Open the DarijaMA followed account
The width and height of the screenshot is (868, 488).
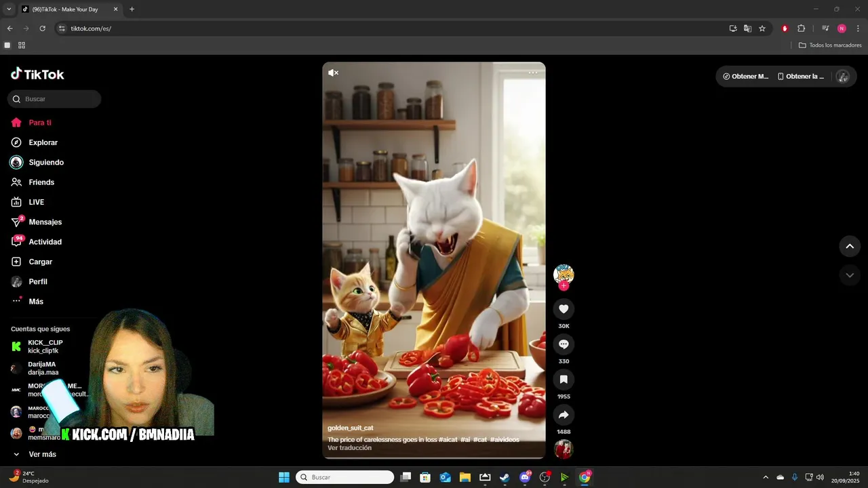[x=43, y=368]
